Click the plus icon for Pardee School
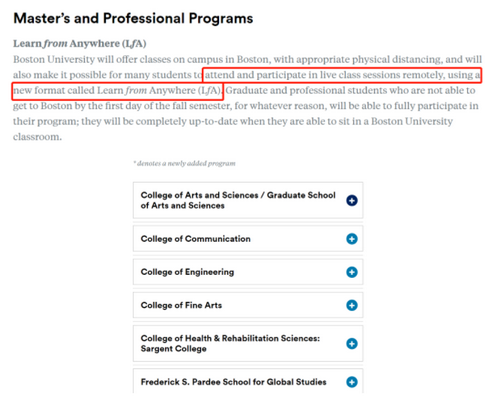This screenshot has height=409, width=500. point(352,382)
